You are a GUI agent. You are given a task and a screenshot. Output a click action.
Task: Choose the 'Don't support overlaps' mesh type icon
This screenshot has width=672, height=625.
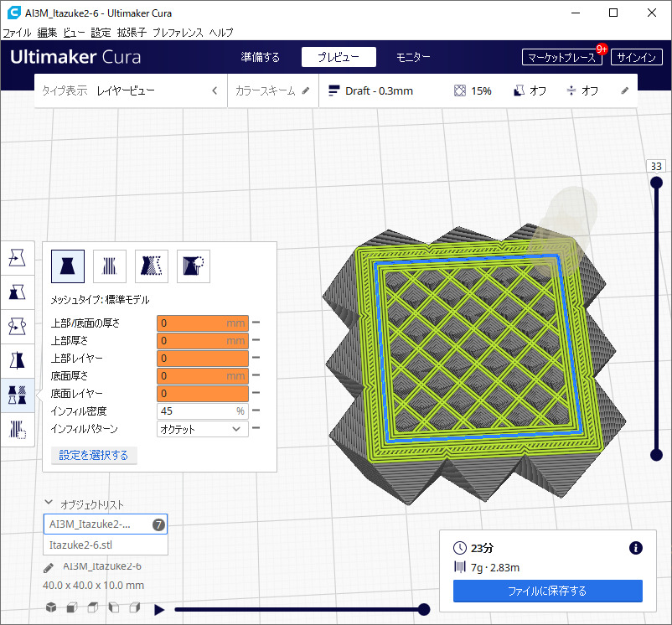pyautogui.click(x=193, y=266)
